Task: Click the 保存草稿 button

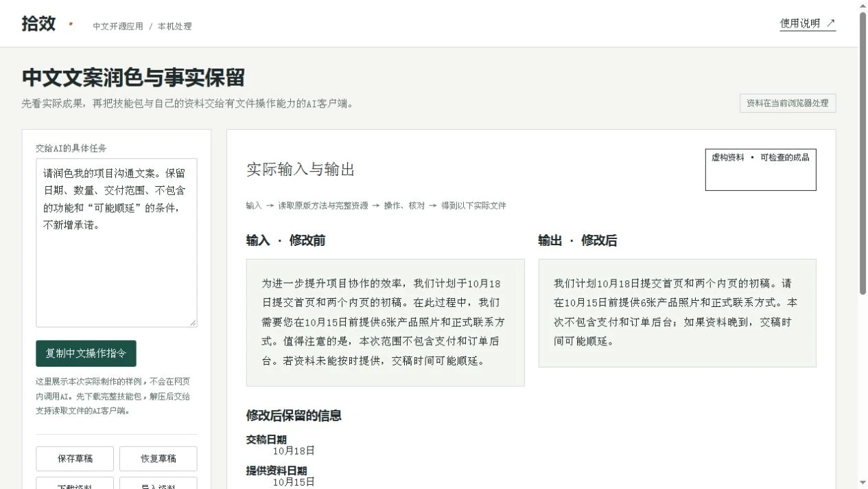Action: click(x=75, y=459)
